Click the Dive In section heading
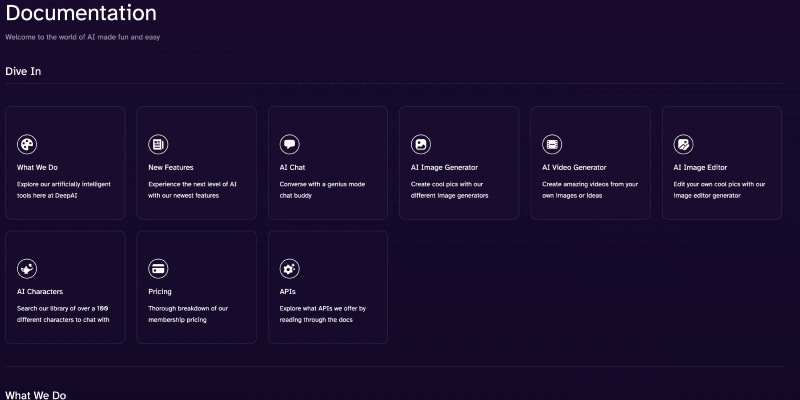 (x=23, y=71)
